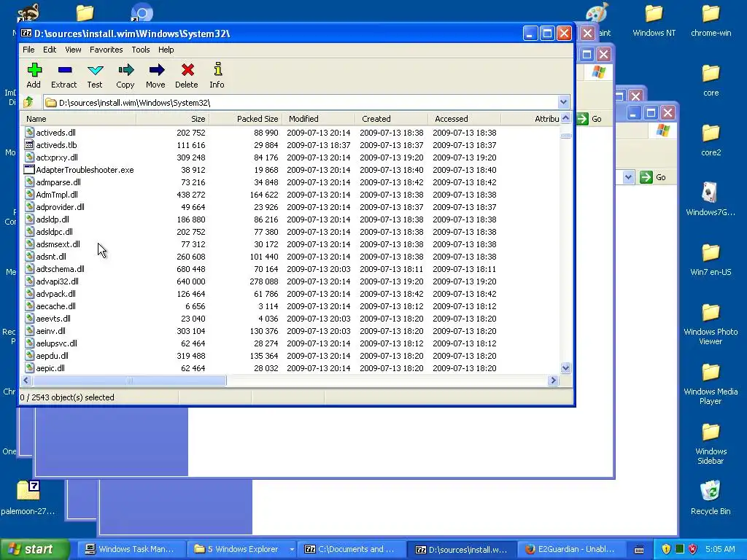This screenshot has height=560, width=747.
Task: Expand the 7-Zip address path dropdown
Action: tap(564, 102)
